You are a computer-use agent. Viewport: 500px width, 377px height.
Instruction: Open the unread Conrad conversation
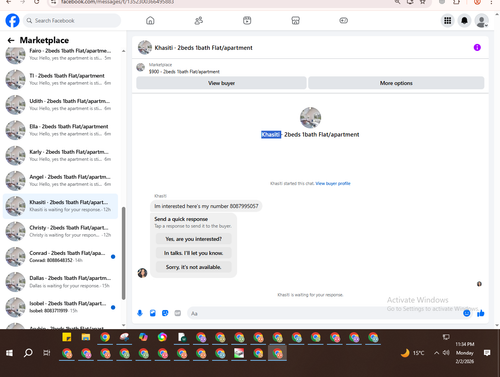point(60,257)
